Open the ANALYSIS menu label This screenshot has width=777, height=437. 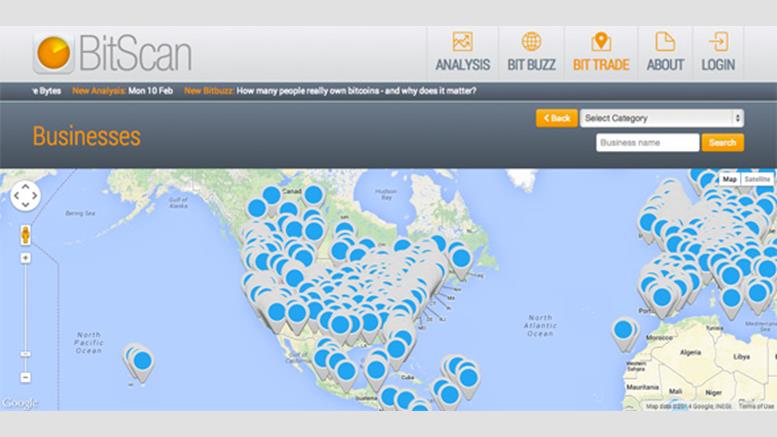(462, 65)
